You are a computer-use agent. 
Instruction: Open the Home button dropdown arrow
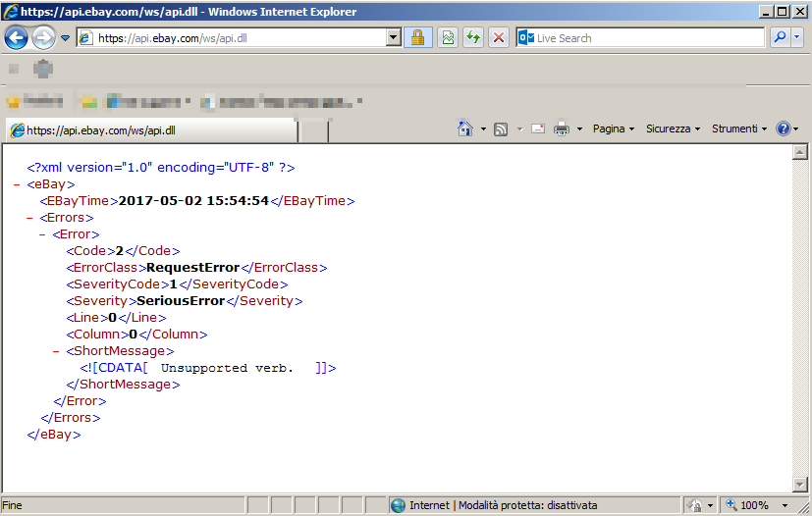pyautogui.click(x=483, y=129)
